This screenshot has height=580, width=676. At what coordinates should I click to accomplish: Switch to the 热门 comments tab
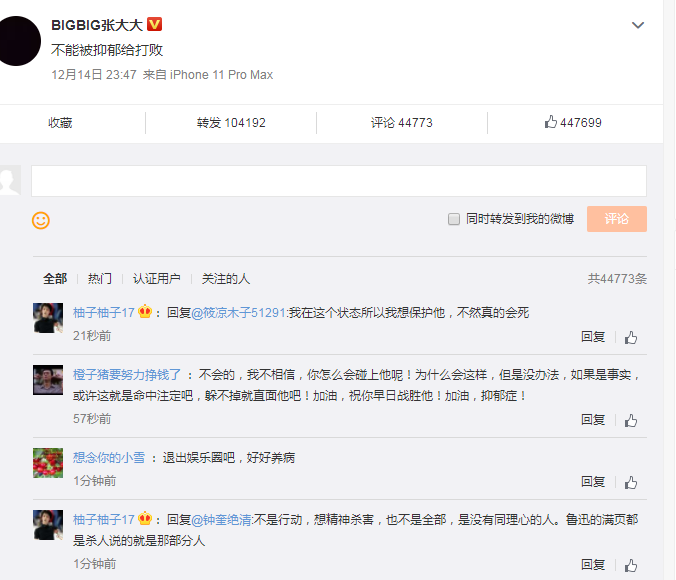(100, 279)
